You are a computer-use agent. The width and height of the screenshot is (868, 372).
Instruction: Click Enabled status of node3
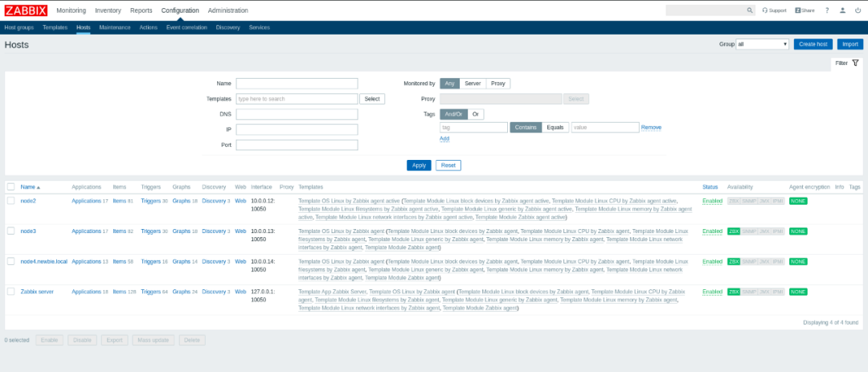tap(712, 231)
